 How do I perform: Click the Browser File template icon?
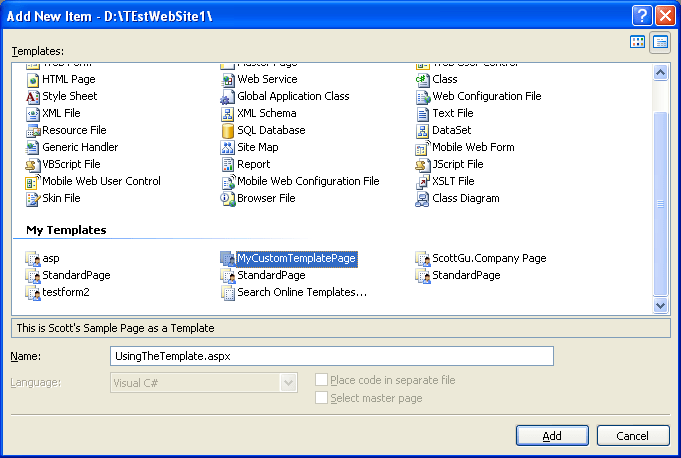tap(228, 199)
